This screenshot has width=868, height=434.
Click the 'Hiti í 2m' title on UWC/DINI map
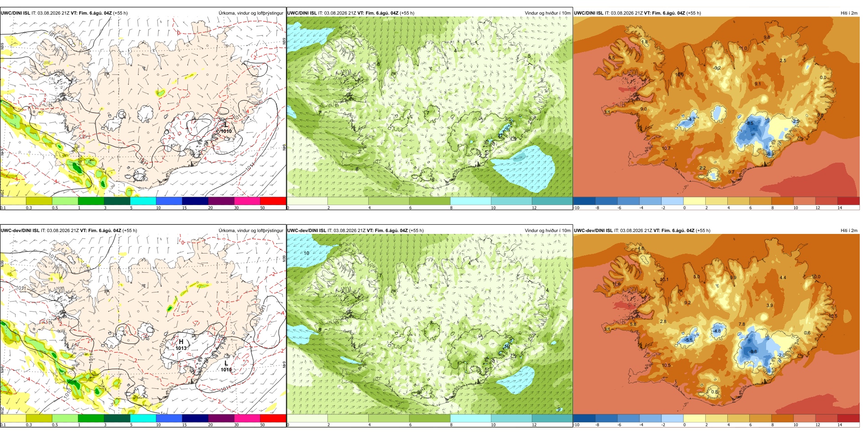point(849,13)
